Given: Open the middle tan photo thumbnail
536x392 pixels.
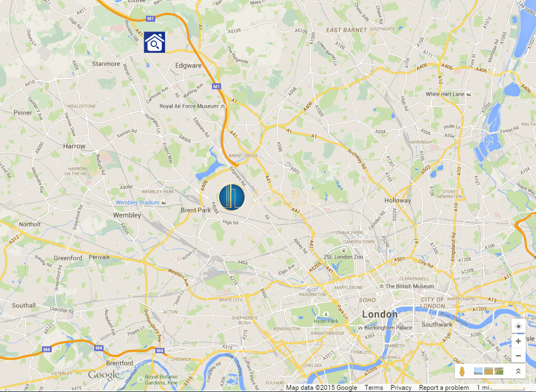Looking at the screenshot, I should point(489,371).
